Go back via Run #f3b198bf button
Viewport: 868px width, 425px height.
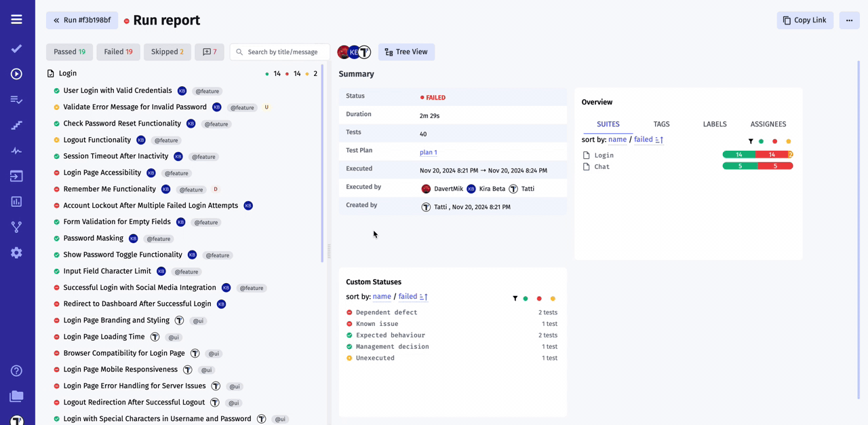click(x=82, y=20)
